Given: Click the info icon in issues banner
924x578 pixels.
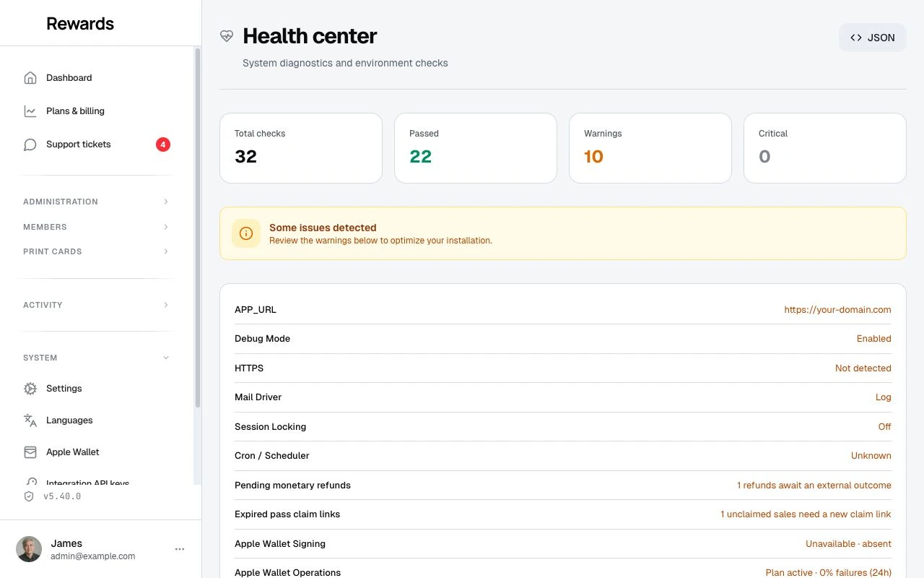Looking at the screenshot, I should click(246, 233).
